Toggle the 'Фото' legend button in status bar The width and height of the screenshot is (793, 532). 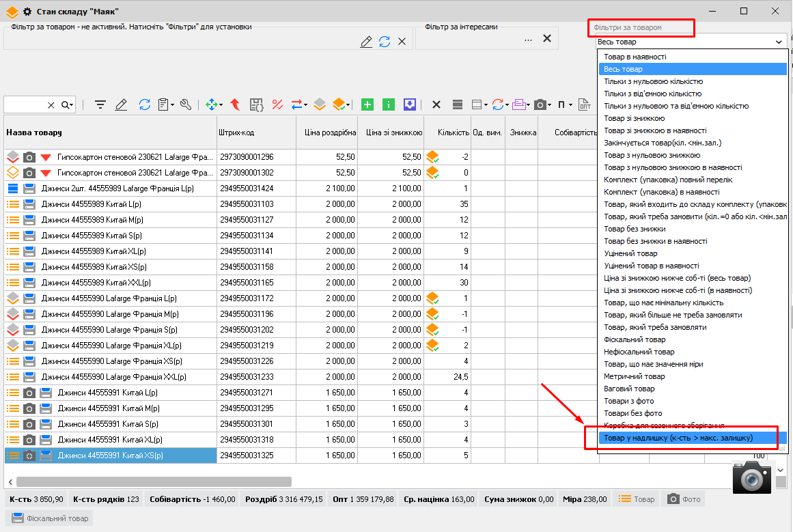[x=684, y=499]
